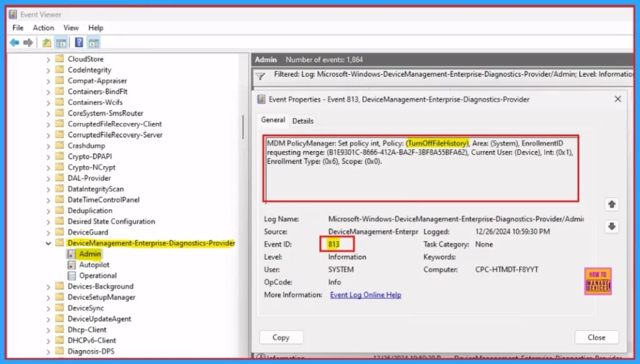Select the CorruptedFileRecovery-Client folder
This screenshot has height=364, width=640.
click(115, 124)
